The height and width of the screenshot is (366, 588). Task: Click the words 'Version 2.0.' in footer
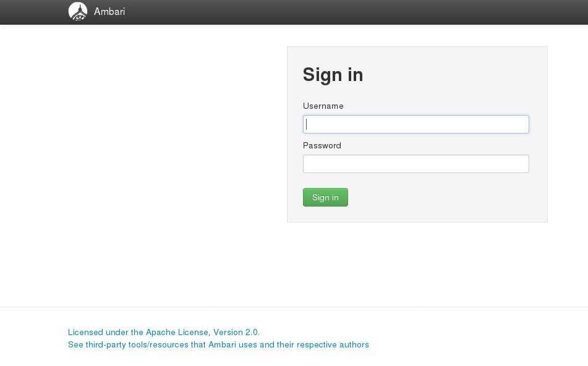(x=236, y=332)
